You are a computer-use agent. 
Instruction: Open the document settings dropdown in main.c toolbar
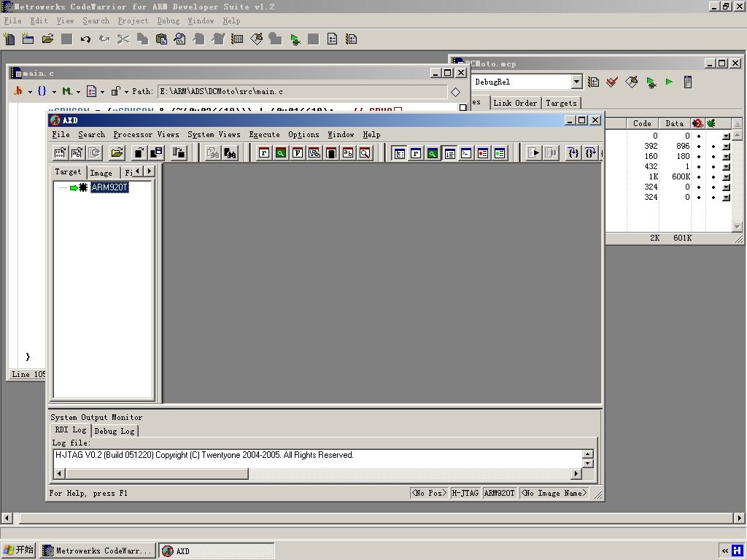96,91
